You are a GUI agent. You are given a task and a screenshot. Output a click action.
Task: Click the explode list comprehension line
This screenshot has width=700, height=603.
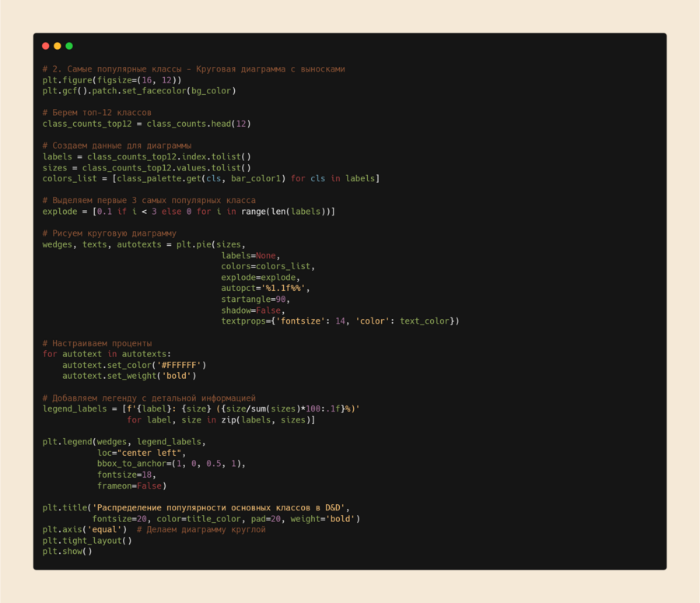click(x=188, y=212)
